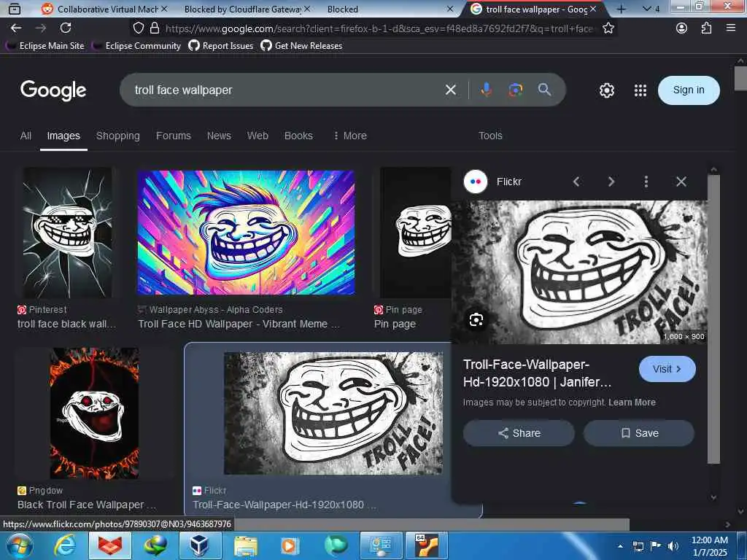Go to next image in preview panel

pyautogui.click(x=611, y=182)
